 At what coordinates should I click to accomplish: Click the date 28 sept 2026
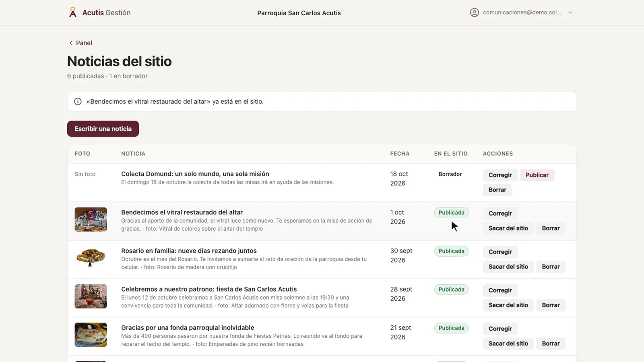pyautogui.click(x=401, y=294)
